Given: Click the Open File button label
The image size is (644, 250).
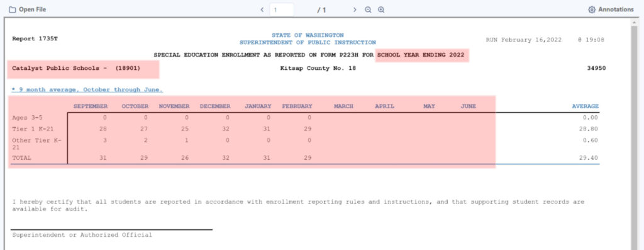Looking at the screenshot, I should tap(33, 9).
